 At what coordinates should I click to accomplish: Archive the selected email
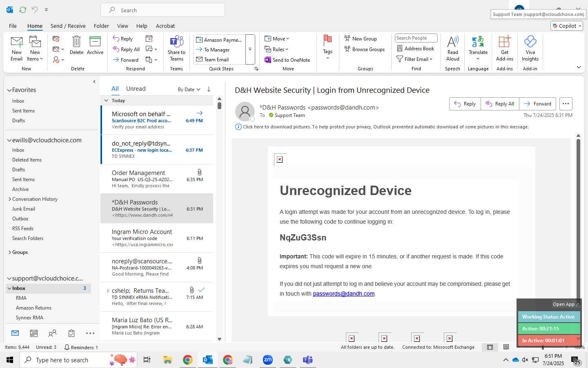click(x=95, y=45)
